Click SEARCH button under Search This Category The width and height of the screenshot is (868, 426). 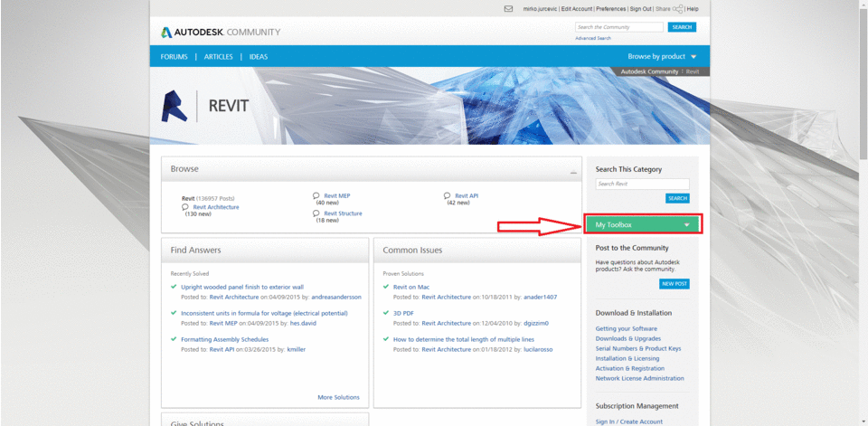677,198
